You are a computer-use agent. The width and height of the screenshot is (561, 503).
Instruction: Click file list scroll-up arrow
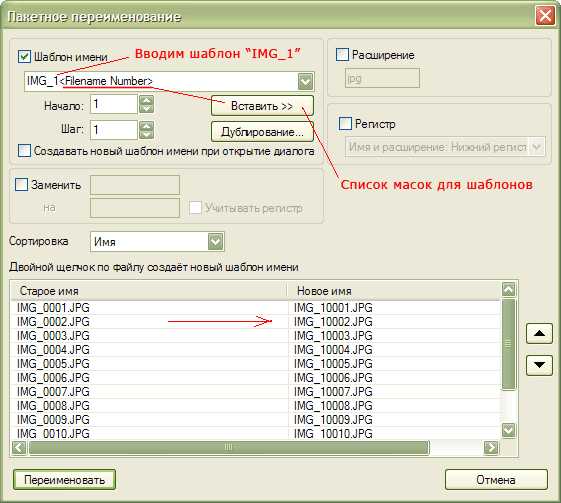coord(509,289)
